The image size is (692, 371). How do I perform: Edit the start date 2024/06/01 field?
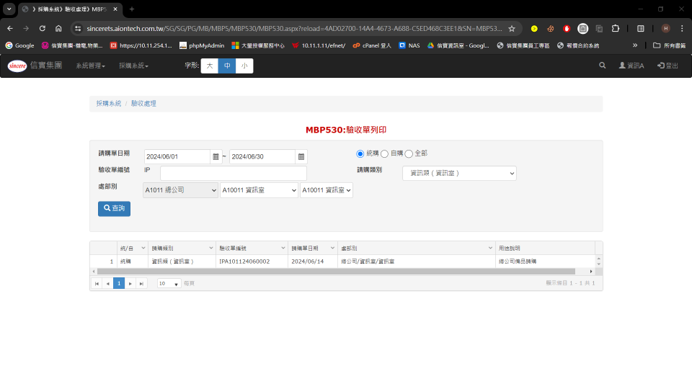177,157
